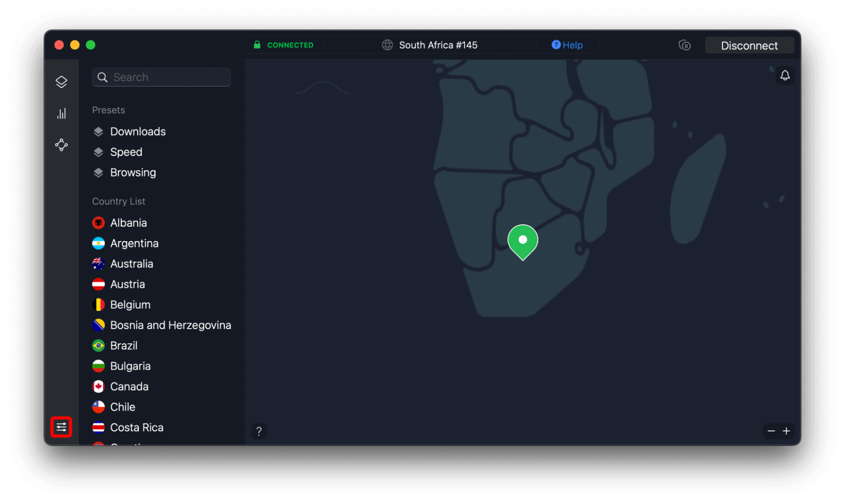The image size is (845, 504).
Task: Click the magnifier icon in search box
Action: click(102, 77)
